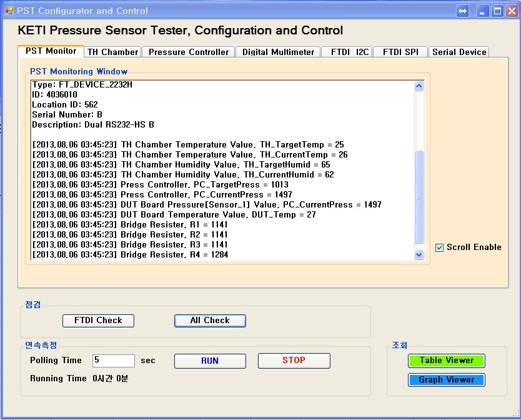521x420 pixels.
Task: Click the 'PST Monitoring Window' group title
Action: coord(79,71)
